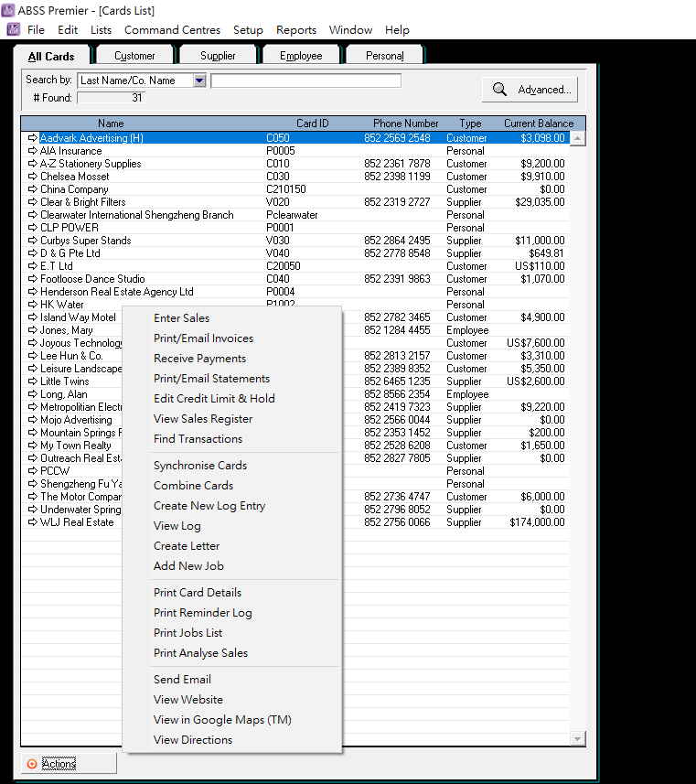This screenshot has width=696, height=784.
Task: Open detail arrow for HK Water
Action: (33, 304)
